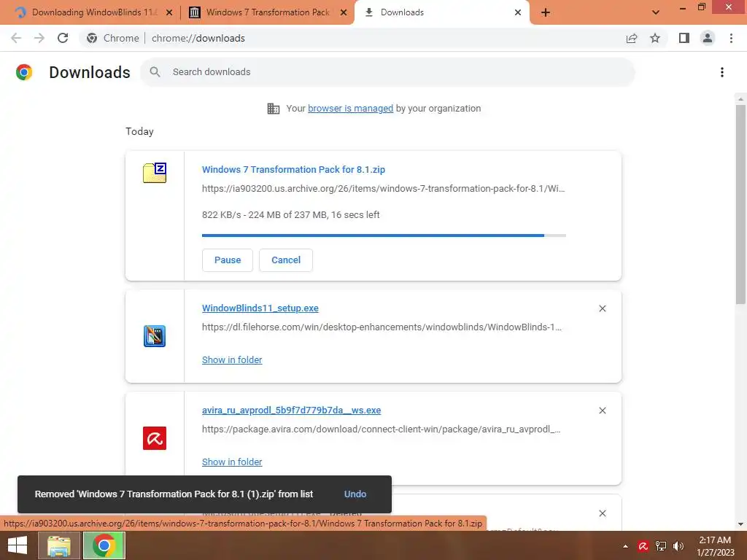Image resolution: width=747 pixels, height=560 pixels.
Task: Click the red Avira file icon
Action: tap(155, 438)
